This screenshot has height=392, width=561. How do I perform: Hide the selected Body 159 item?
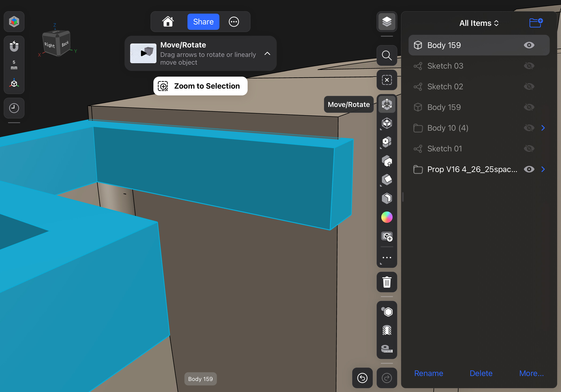(529, 45)
